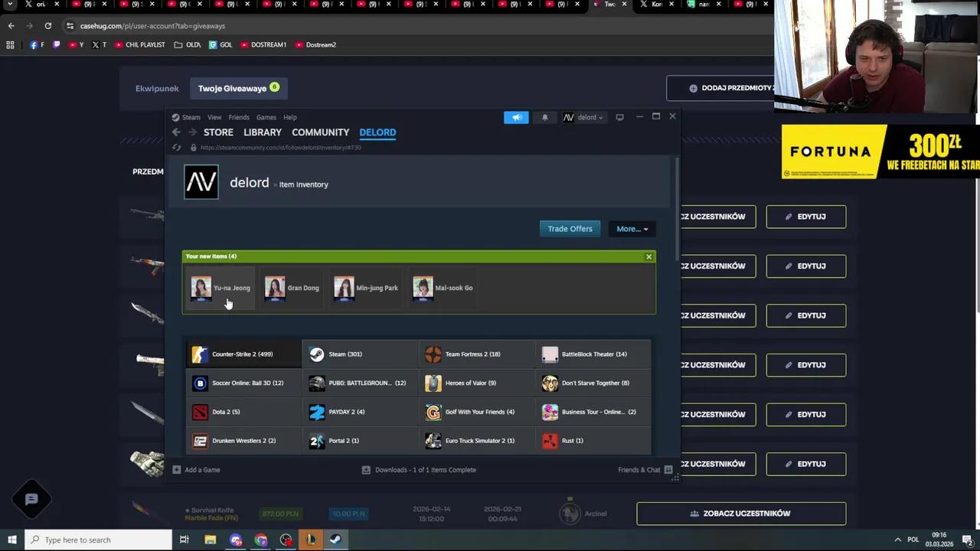Viewport: 980px width, 551px height.
Task: Select PAYDAY 2 inventory
Action: 360,412
